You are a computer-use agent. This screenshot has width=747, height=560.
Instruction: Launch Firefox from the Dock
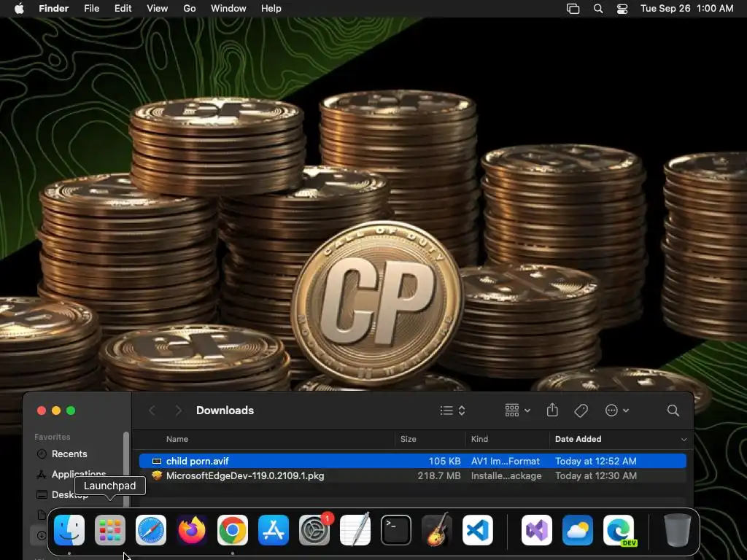click(192, 530)
